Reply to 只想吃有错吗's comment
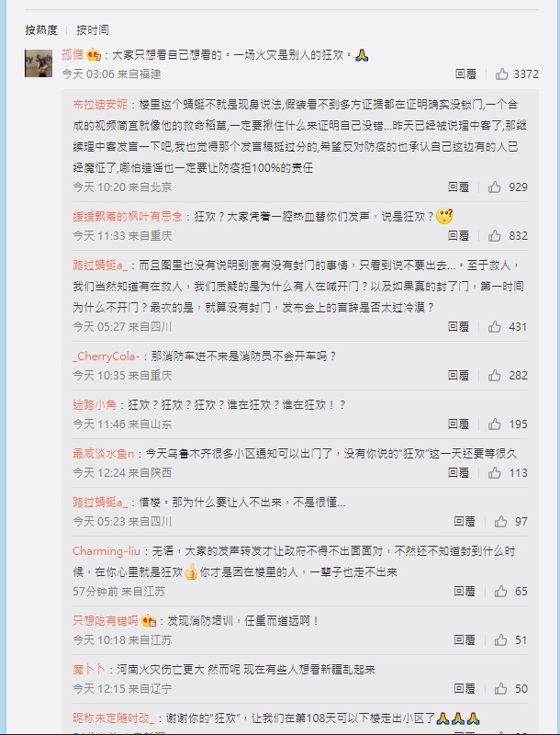The width and height of the screenshot is (560, 735). pyautogui.click(x=465, y=640)
